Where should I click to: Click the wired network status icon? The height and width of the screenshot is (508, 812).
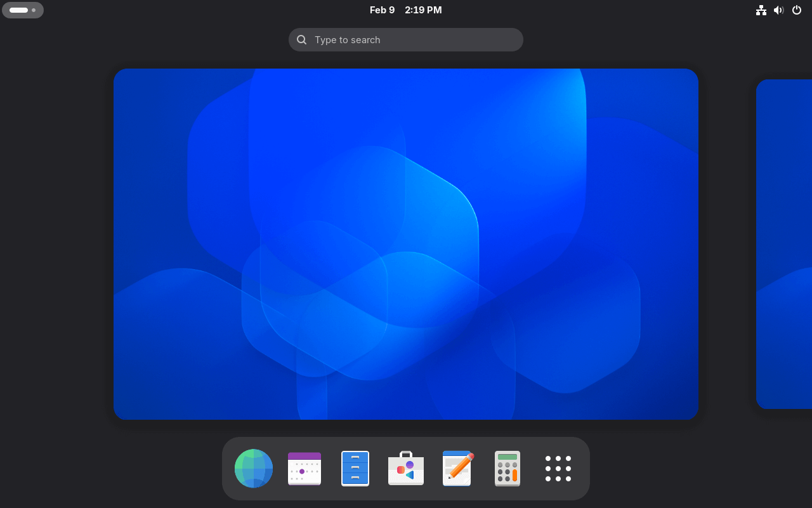click(761, 10)
